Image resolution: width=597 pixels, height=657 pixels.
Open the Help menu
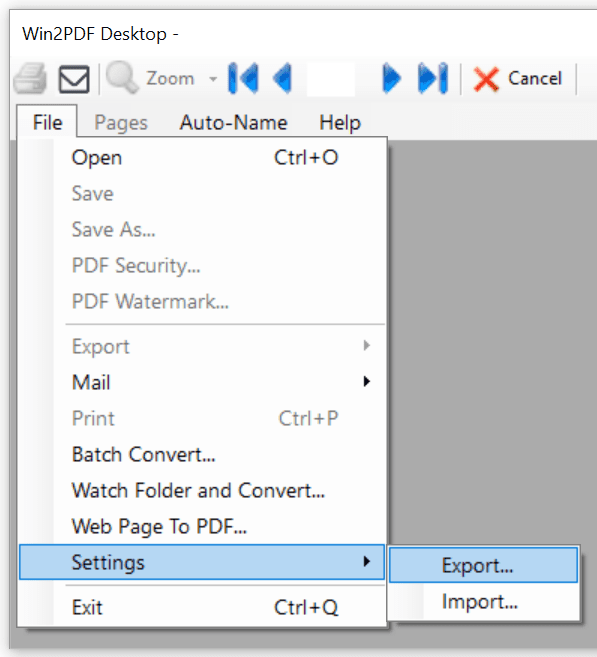(x=340, y=123)
